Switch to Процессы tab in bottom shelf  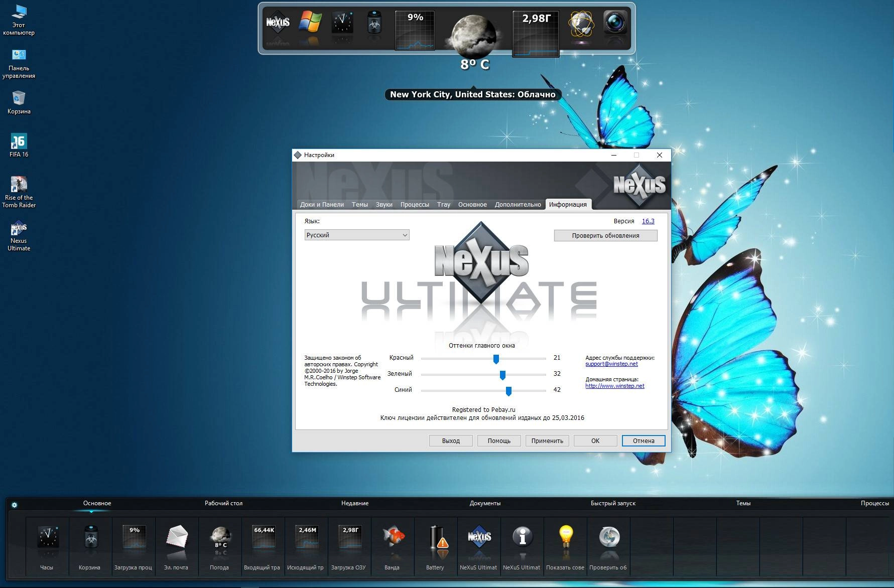point(874,503)
